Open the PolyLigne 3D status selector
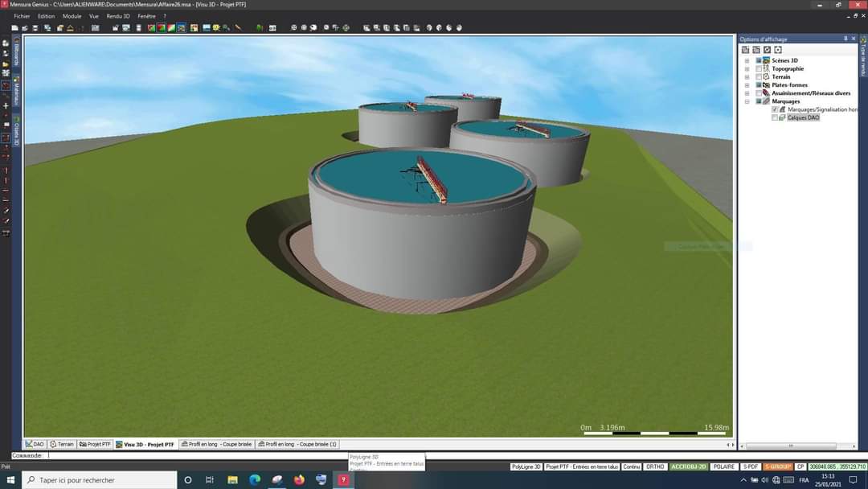This screenshot has height=489, width=868. [x=526, y=466]
